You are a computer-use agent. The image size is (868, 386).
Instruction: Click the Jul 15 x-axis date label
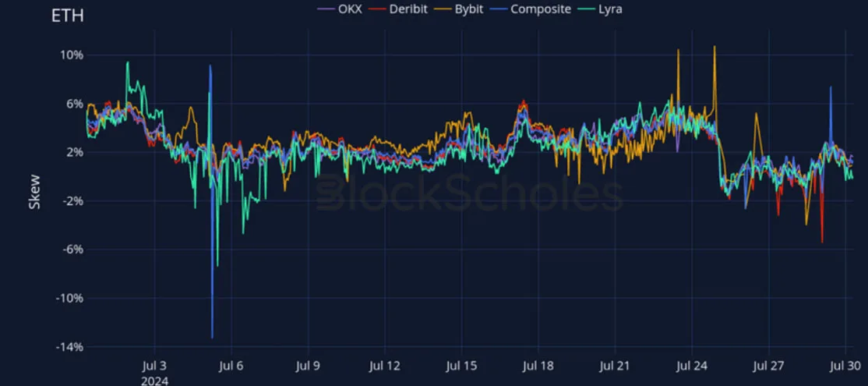tap(461, 366)
